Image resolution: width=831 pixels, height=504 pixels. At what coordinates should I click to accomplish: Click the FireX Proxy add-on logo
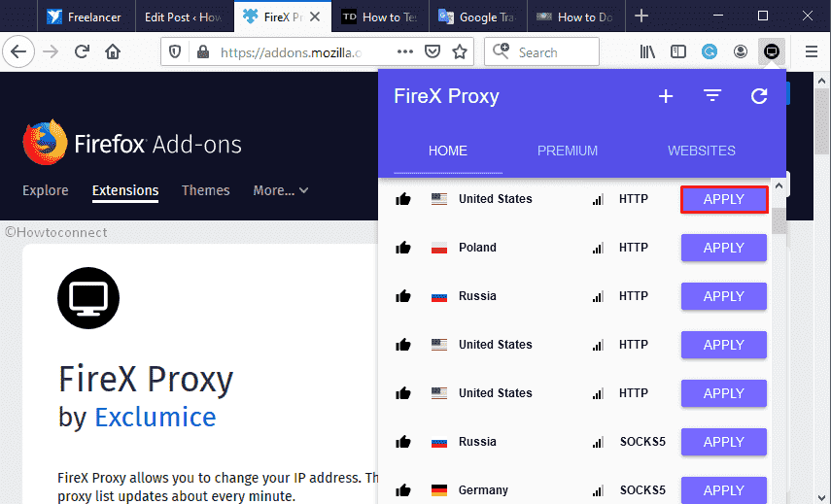tap(88, 298)
